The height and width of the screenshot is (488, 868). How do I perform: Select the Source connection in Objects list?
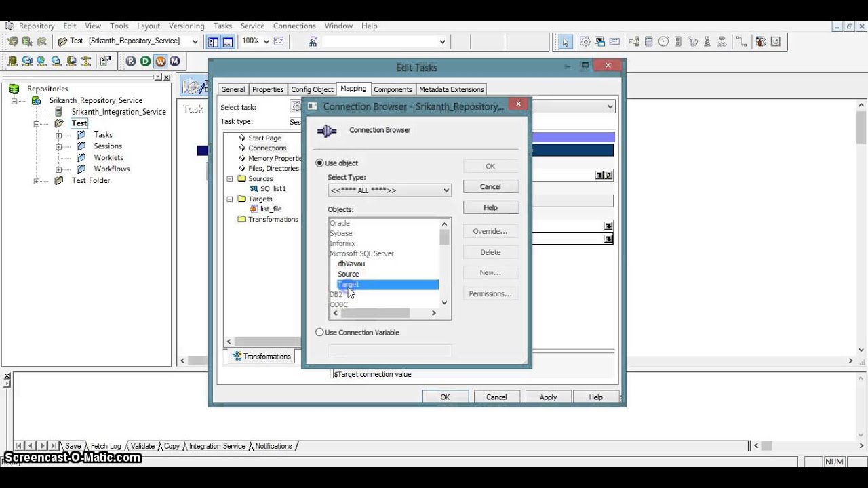349,274
